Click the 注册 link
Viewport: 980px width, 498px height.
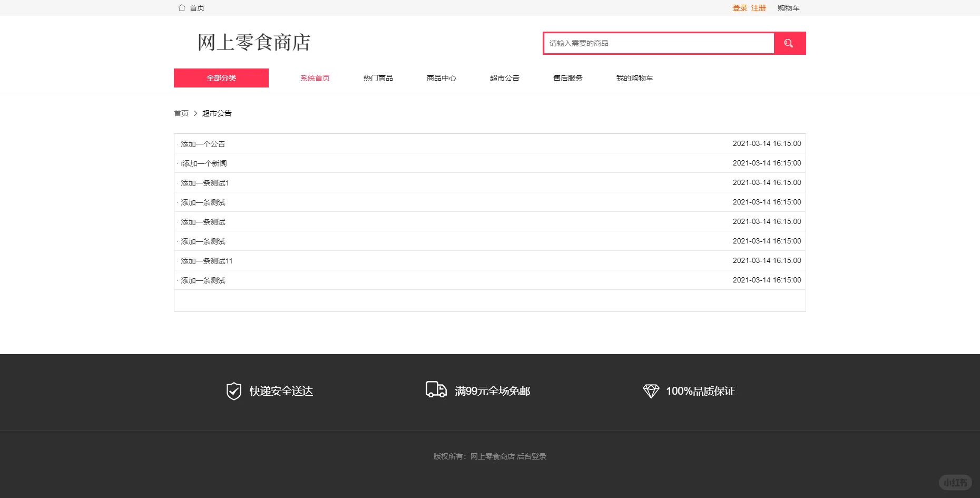coord(757,8)
